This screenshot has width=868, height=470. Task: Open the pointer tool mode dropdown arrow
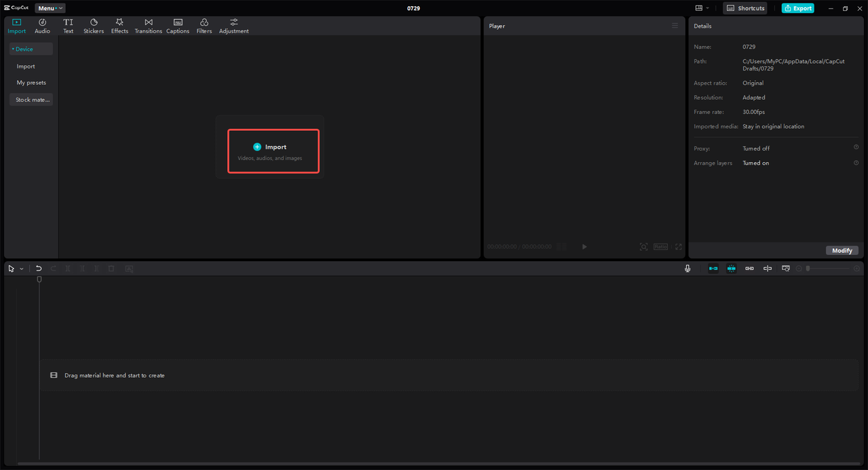(22, 269)
